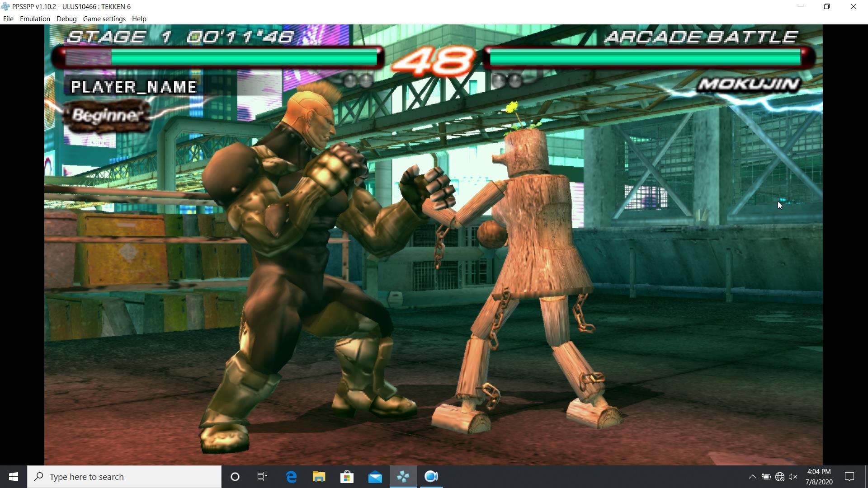Click the PPSSPP title bar app icon

point(5,6)
